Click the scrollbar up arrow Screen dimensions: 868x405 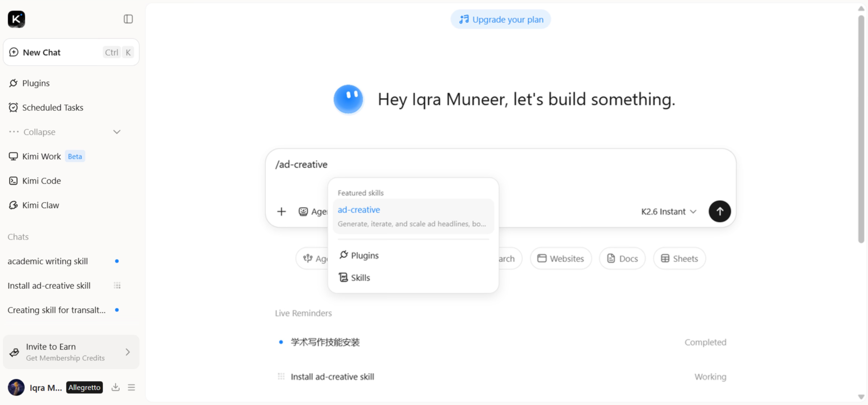click(x=861, y=9)
